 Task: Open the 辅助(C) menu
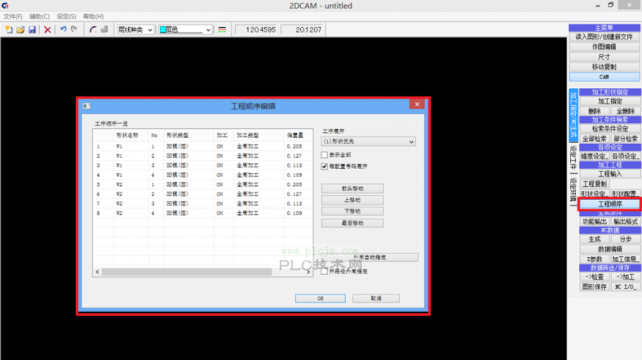(39, 16)
